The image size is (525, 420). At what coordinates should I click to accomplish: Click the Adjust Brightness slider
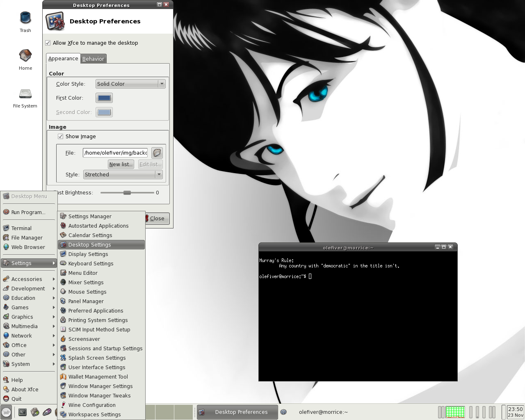coord(127,192)
